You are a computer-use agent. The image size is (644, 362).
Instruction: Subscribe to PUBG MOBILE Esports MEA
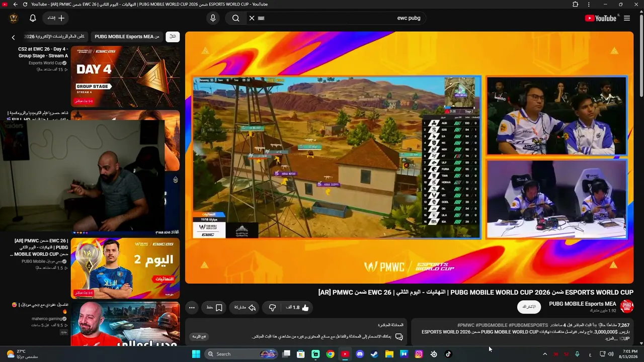[529, 307]
